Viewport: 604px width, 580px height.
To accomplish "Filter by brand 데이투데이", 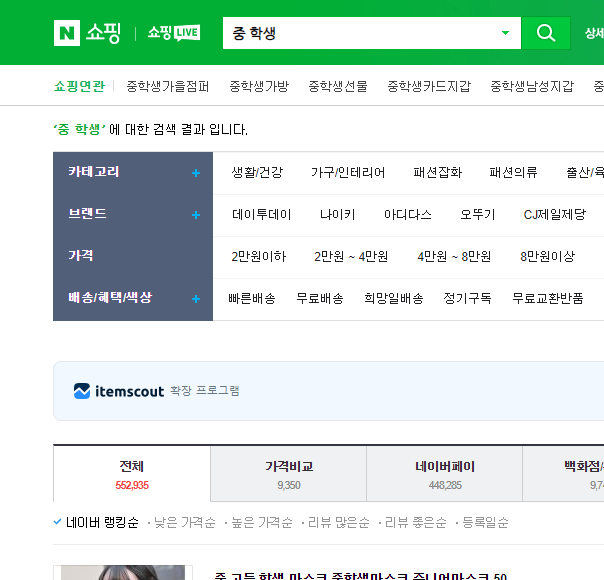I will click(262, 215).
